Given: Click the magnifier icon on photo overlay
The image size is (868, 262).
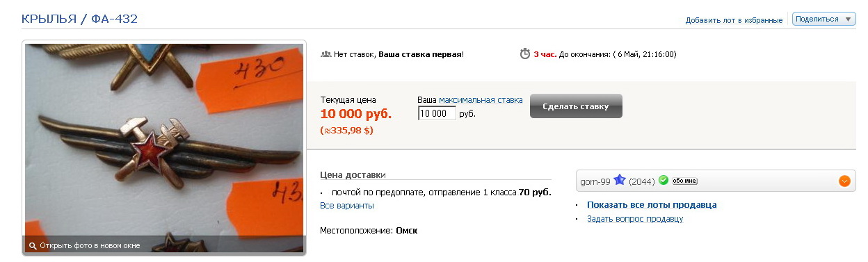Looking at the screenshot, I should tap(32, 246).
